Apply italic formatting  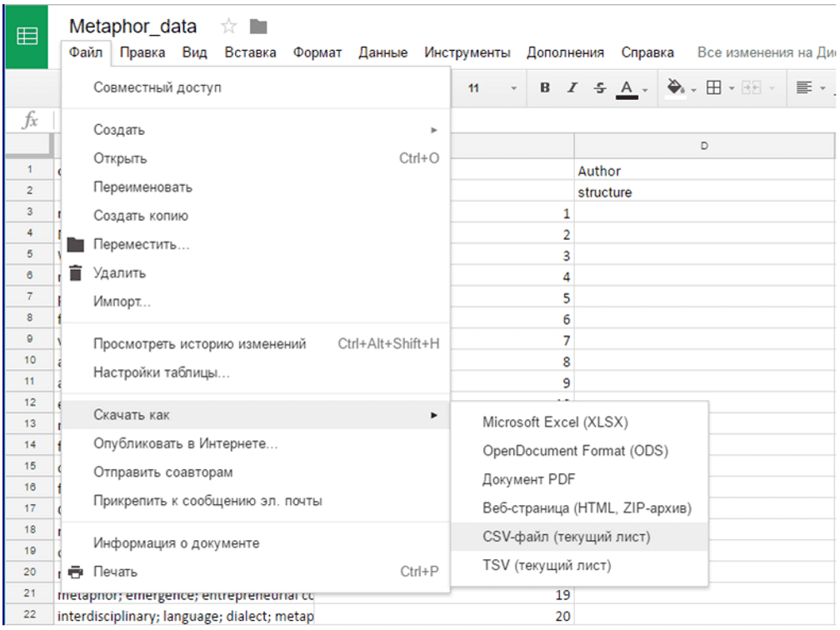[x=572, y=87]
